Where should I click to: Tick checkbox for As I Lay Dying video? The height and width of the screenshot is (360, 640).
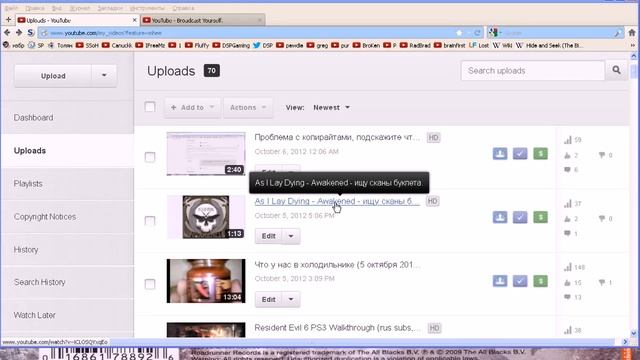tap(150, 221)
